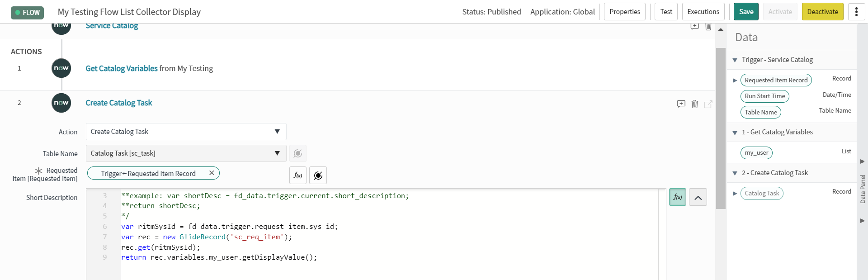This screenshot has height=280, width=868.
Task: Open the Get Catalog Variables action
Action: tap(122, 68)
